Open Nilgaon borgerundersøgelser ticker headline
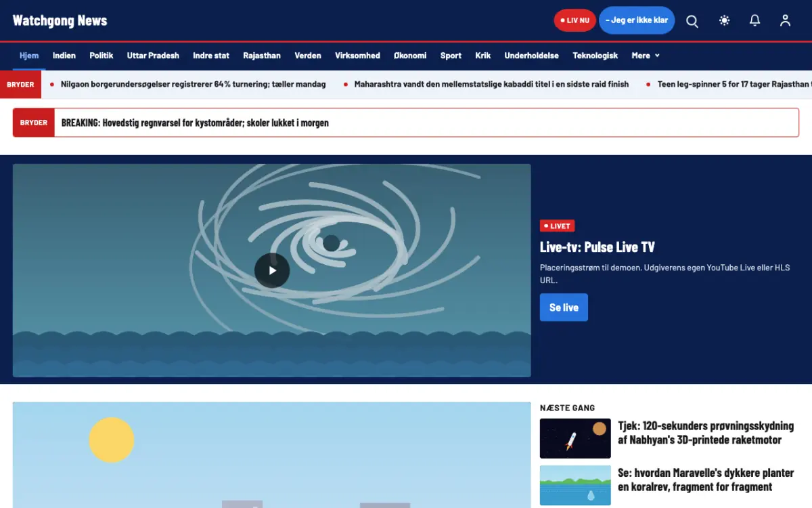The image size is (812, 508). click(193, 85)
